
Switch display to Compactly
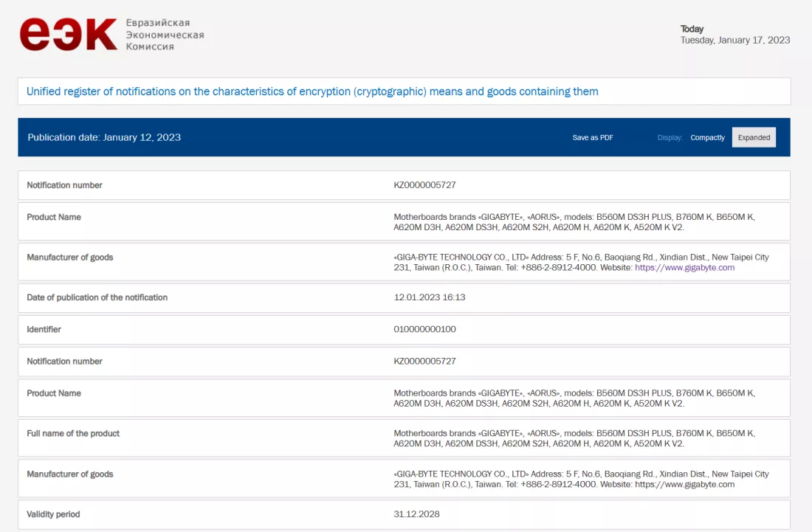(707, 138)
